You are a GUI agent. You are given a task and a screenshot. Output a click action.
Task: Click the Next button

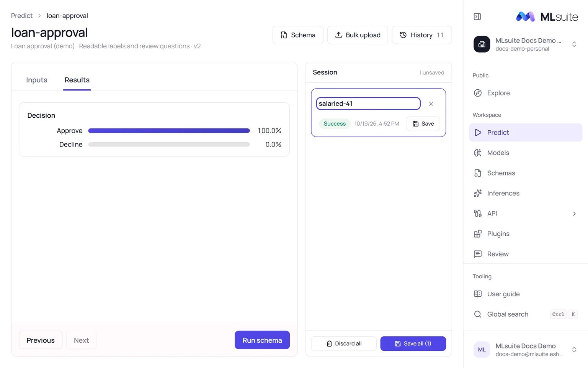click(x=82, y=340)
